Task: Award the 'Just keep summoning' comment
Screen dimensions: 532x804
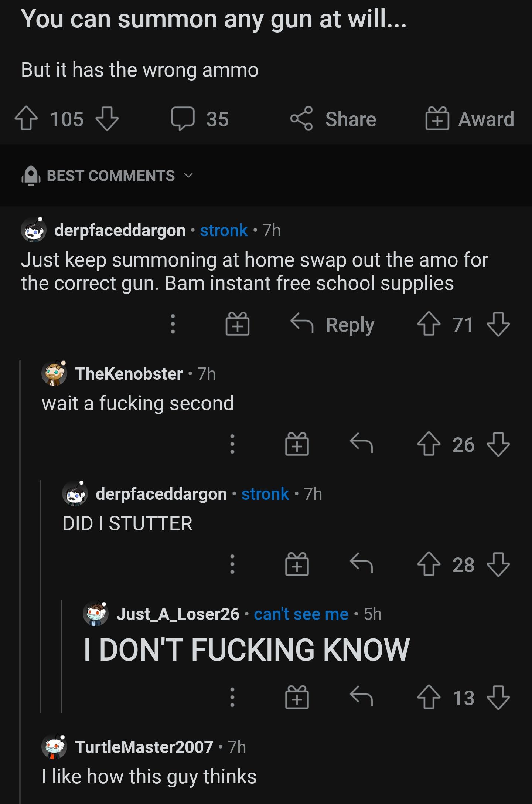Action: pyautogui.click(x=238, y=325)
